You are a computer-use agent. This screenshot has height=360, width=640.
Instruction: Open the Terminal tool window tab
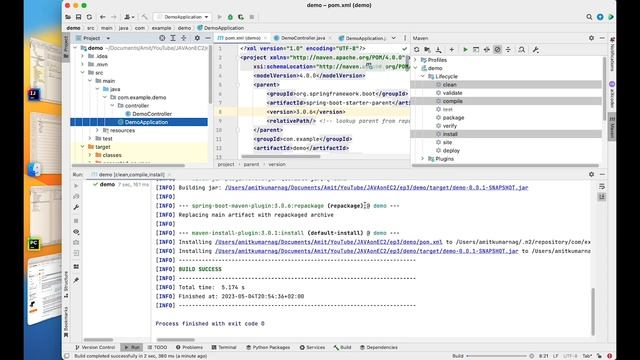(224, 347)
